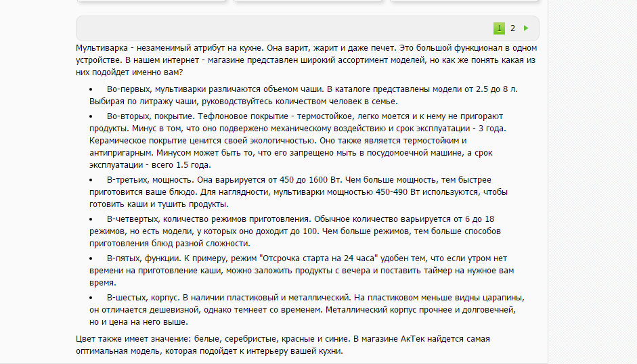637x364 pixels.
Task: Click the bullet text beginning "Во-вторых, покрытие"
Action: pyautogui.click(x=298, y=141)
